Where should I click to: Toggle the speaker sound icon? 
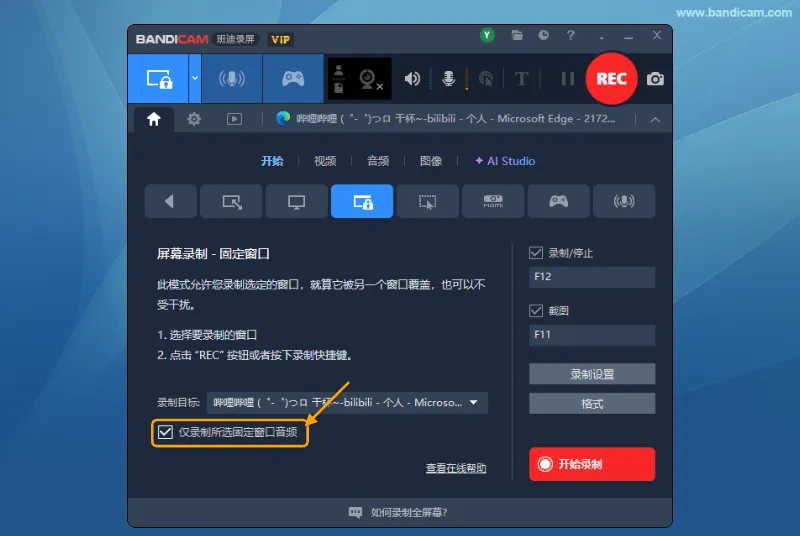click(412, 79)
